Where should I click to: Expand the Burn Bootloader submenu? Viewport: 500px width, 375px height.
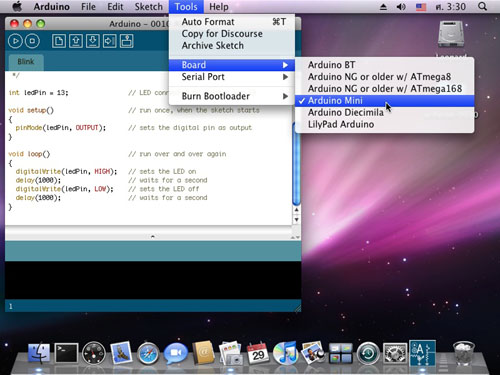pyautogui.click(x=232, y=96)
